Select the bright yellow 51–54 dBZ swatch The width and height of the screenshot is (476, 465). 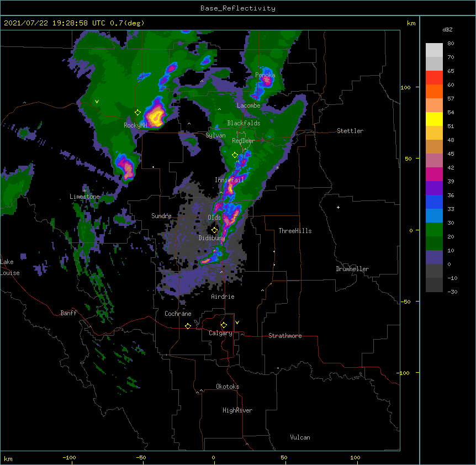click(x=434, y=119)
